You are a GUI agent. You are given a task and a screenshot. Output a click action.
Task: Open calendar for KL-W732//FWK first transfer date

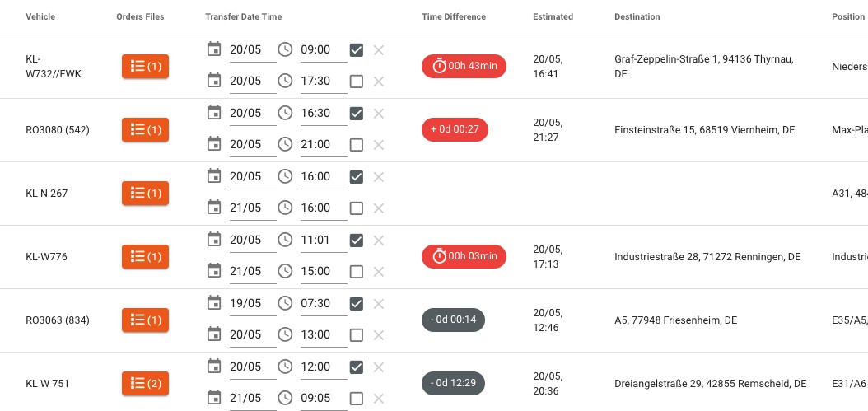pyautogui.click(x=213, y=49)
